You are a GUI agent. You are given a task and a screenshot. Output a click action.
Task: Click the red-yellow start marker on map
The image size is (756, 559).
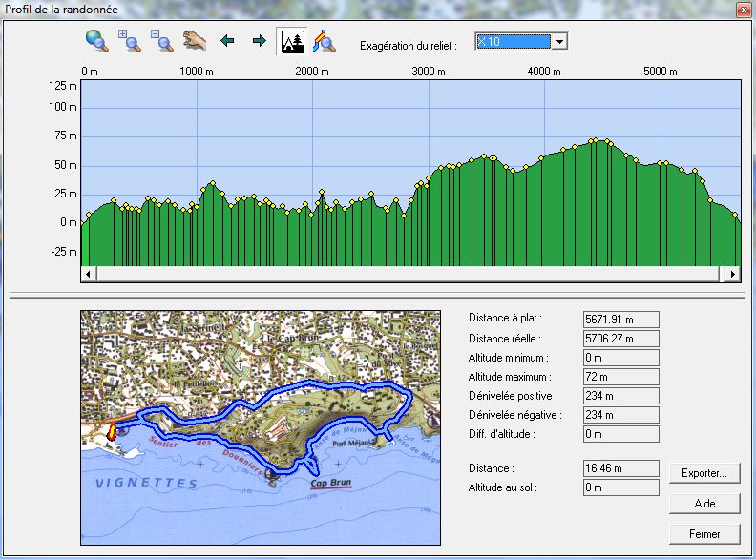click(112, 432)
